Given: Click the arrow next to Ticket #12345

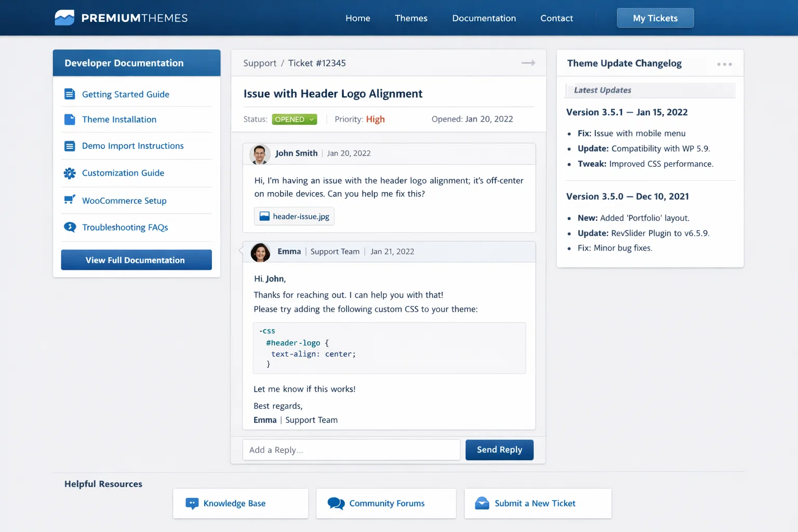Looking at the screenshot, I should coord(528,63).
